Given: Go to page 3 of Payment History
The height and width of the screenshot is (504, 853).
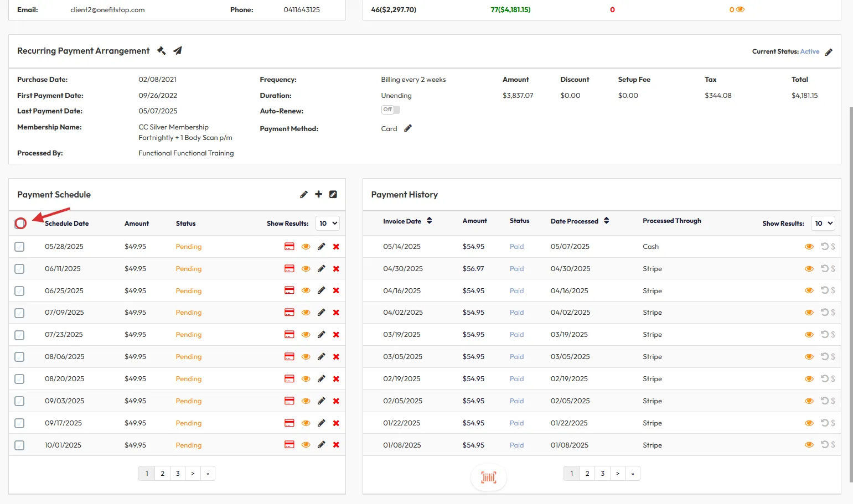Looking at the screenshot, I should tap(603, 474).
